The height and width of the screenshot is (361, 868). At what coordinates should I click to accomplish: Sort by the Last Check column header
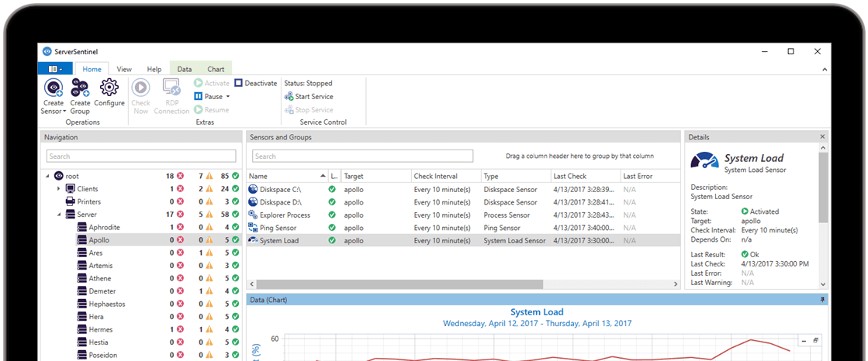(x=586, y=176)
